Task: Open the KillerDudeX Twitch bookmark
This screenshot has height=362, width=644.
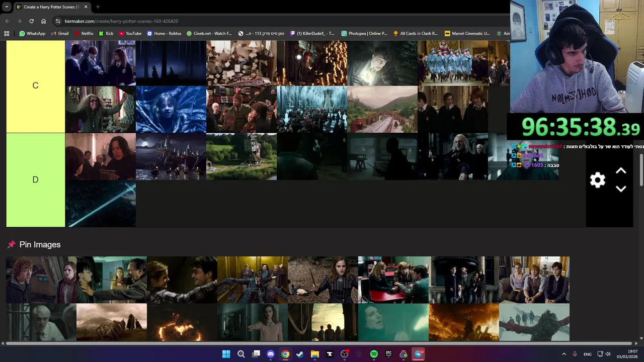Action: click(312, 33)
